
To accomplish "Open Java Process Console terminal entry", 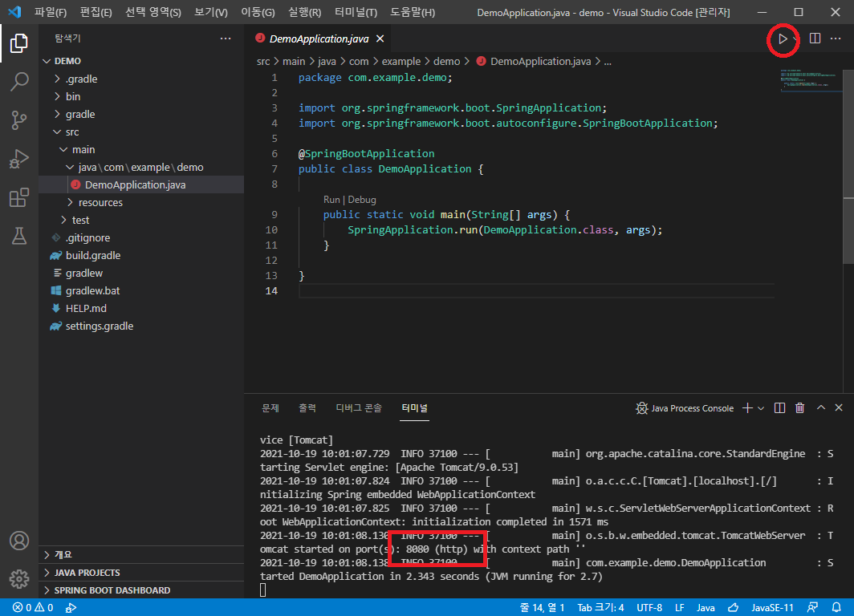I will (685, 408).
